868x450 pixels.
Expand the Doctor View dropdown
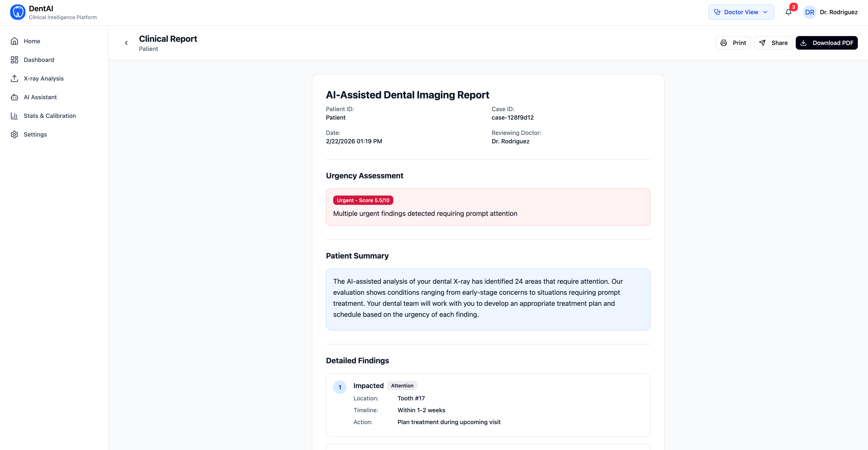[741, 12]
